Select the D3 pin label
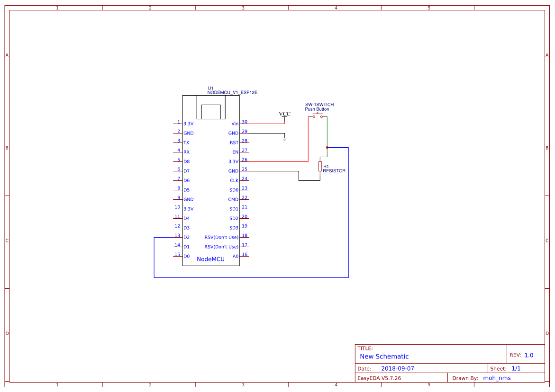The image size is (555, 392). click(x=187, y=228)
